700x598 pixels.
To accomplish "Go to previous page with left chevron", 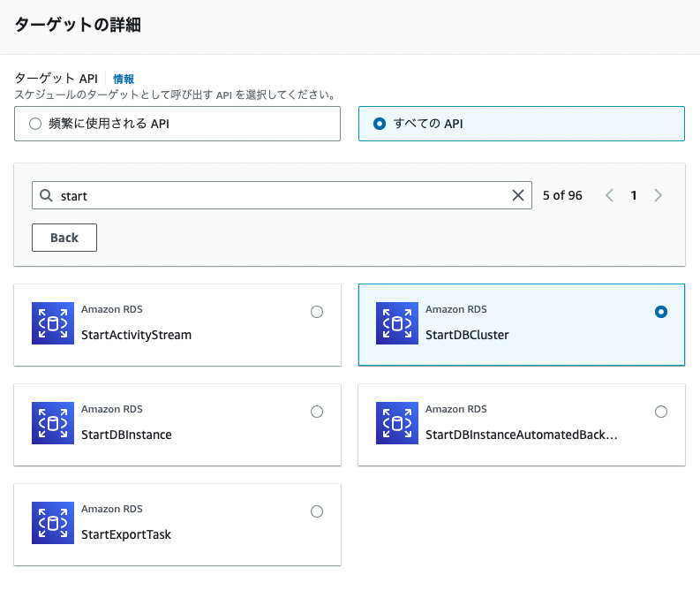I will [609, 195].
